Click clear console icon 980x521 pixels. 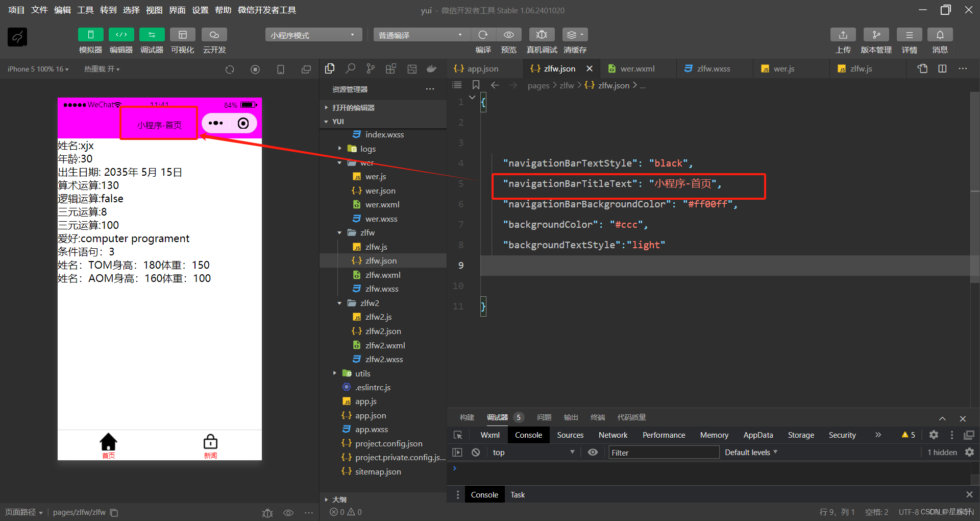[x=476, y=453]
